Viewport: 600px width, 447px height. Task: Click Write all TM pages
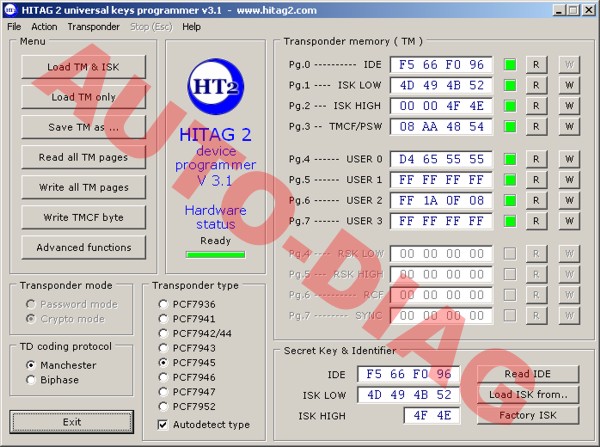coord(83,188)
